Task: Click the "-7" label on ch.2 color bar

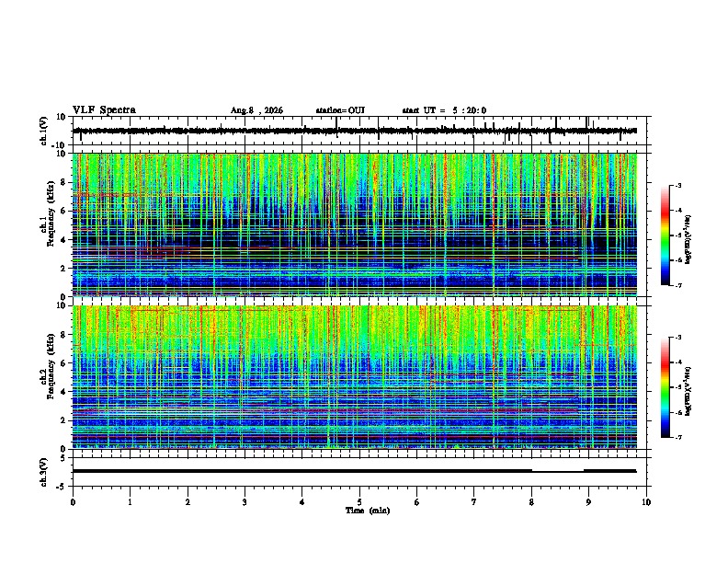Action: pos(677,438)
